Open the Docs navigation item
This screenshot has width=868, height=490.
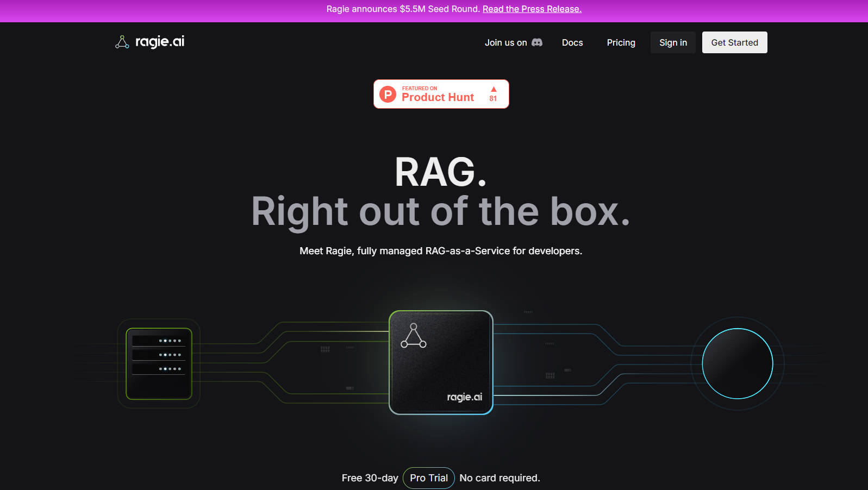pos(572,42)
